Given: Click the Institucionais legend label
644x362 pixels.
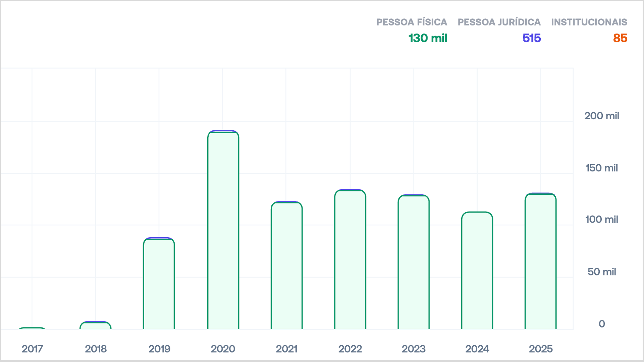Looking at the screenshot, I should [x=589, y=22].
